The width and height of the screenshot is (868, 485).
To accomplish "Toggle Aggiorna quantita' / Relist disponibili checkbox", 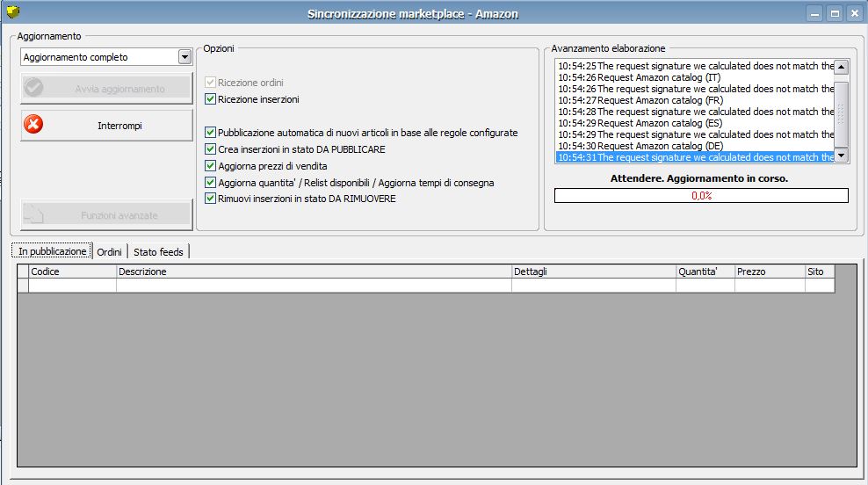I will pyautogui.click(x=210, y=182).
